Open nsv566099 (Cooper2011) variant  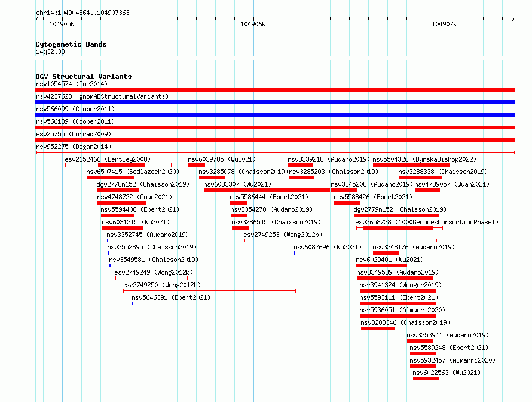click(x=75, y=109)
